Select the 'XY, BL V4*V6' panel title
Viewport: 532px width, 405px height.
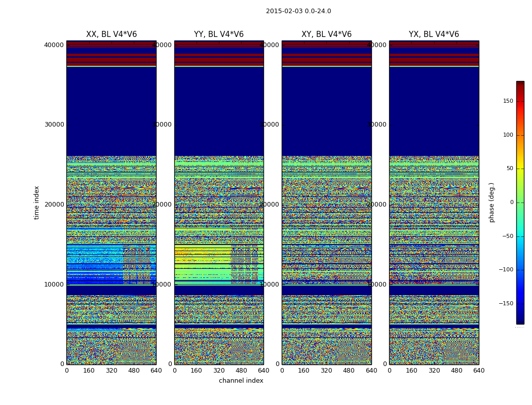326,34
